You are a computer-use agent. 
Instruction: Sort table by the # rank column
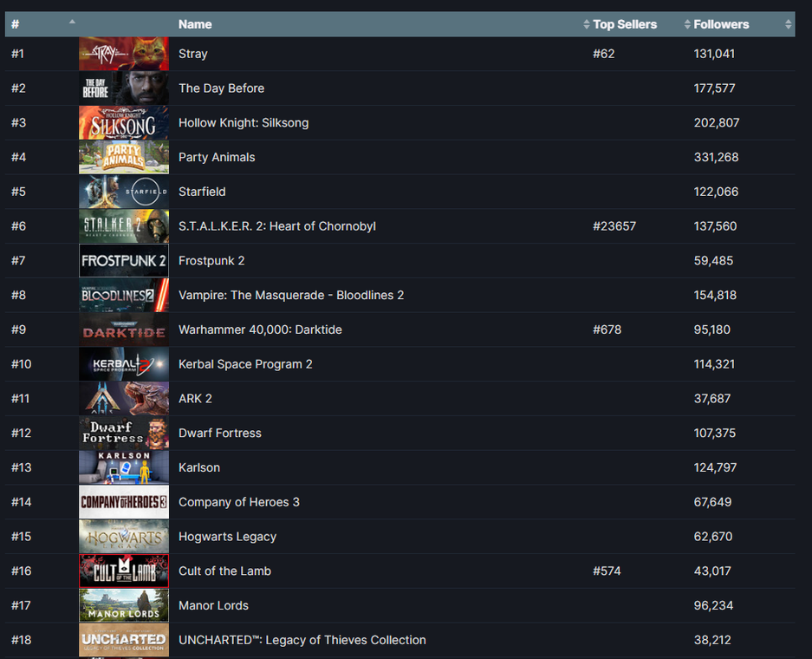click(x=42, y=23)
